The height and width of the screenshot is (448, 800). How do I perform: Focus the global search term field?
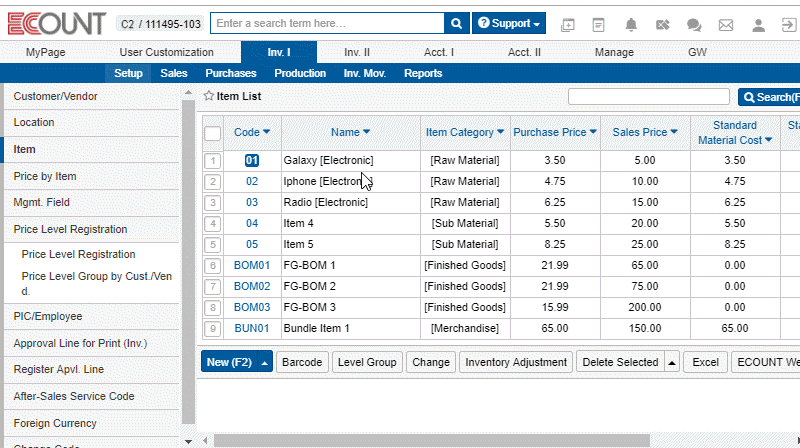click(327, 23)
